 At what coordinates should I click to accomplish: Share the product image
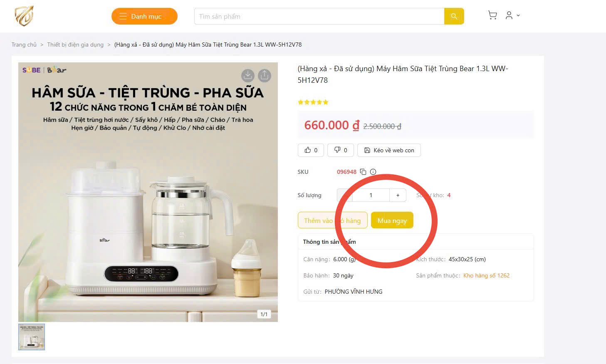point(265,75)
